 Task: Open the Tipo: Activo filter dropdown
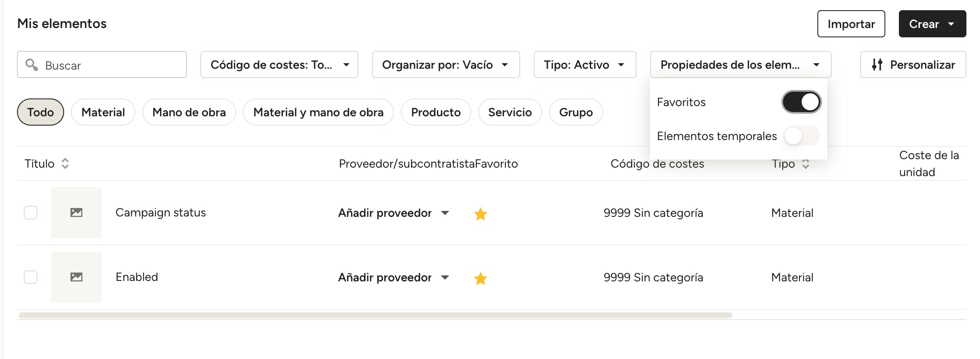tap(585, 65)
